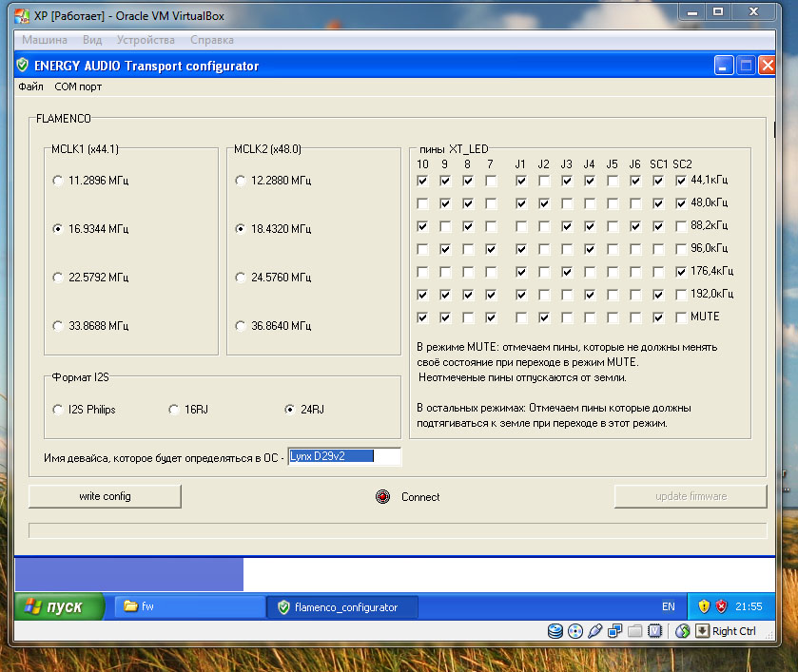Click the write config button
This screenshot has width=798, height=672.
pyautogui.click(x=105, y=496)
